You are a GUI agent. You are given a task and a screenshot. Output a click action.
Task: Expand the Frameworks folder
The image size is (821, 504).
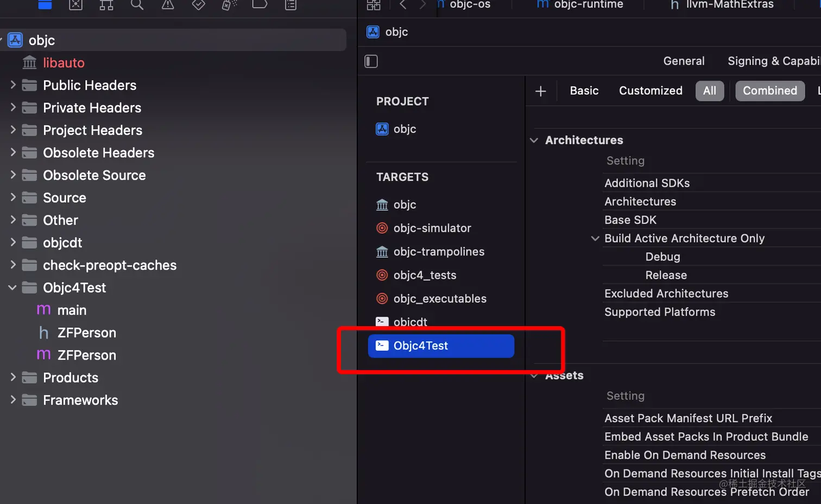(13, 400)
